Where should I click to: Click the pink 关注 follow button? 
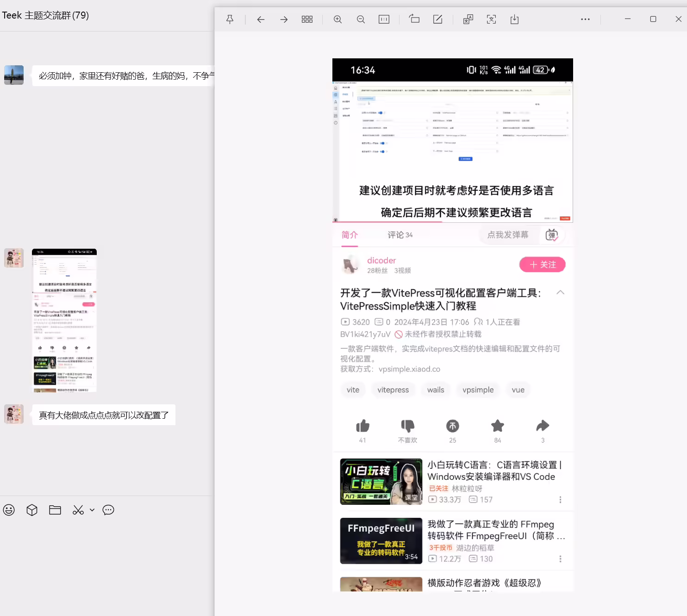pos(542,264)
